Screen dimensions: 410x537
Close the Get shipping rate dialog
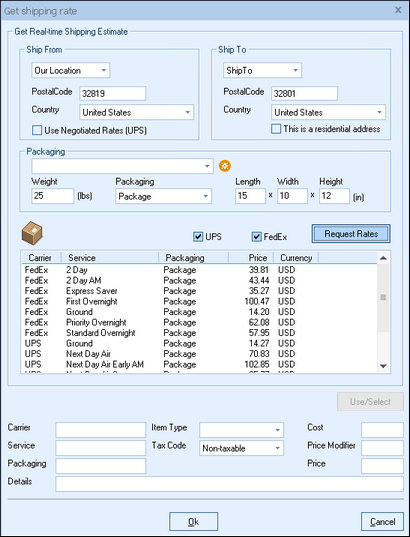[398, 10]
